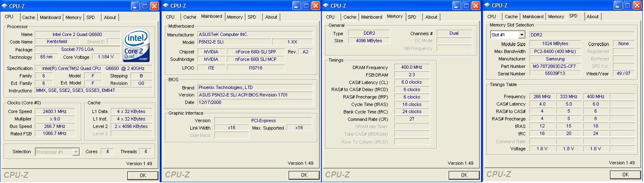Click the BIOS date '12/17/2008'
Screen dimensions: 644x183
[x=255, y=102]
